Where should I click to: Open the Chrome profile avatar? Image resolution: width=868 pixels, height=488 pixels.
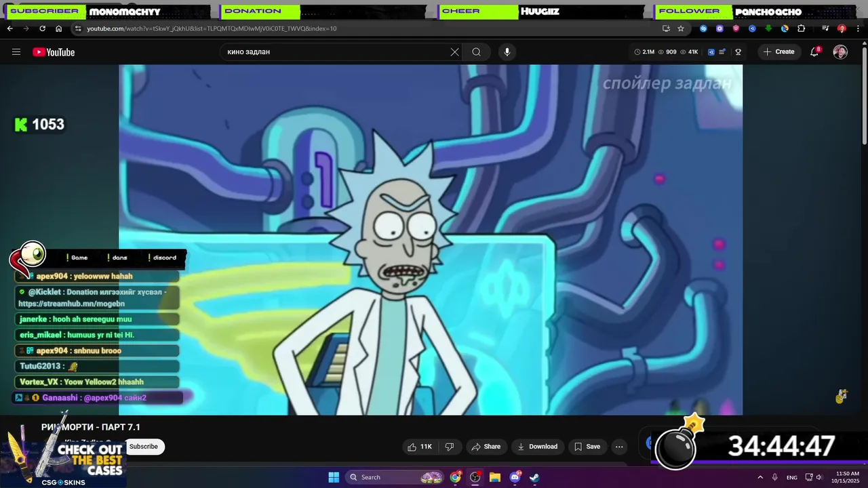842,28
